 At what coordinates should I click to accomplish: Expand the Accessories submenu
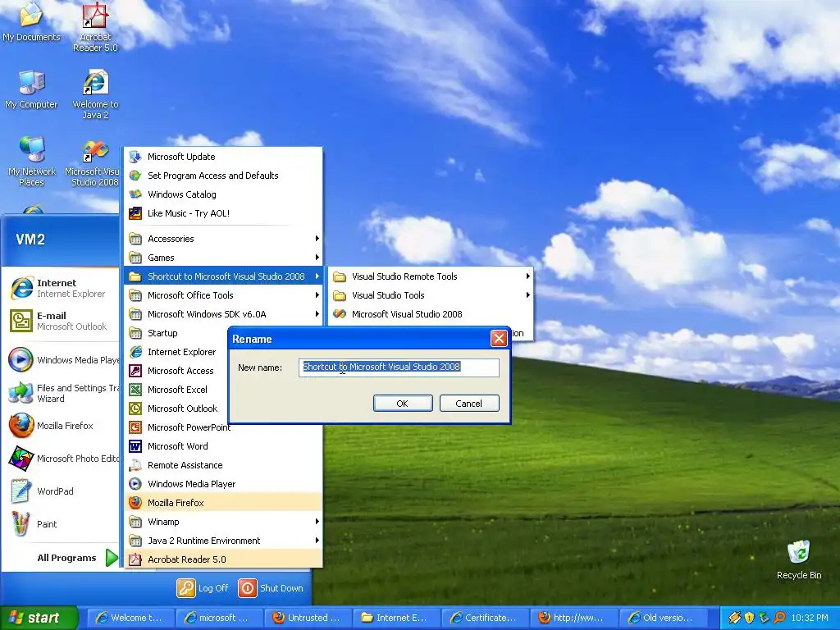coord(223,239)
